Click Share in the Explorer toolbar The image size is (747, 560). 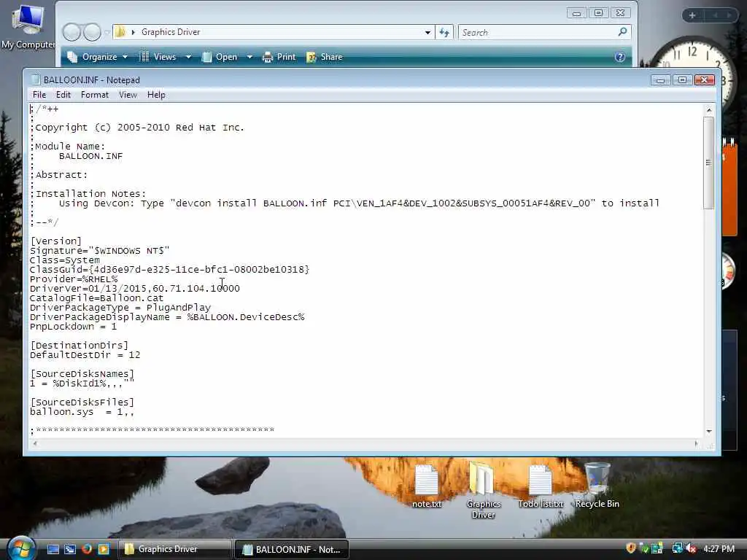pos(325,57)
